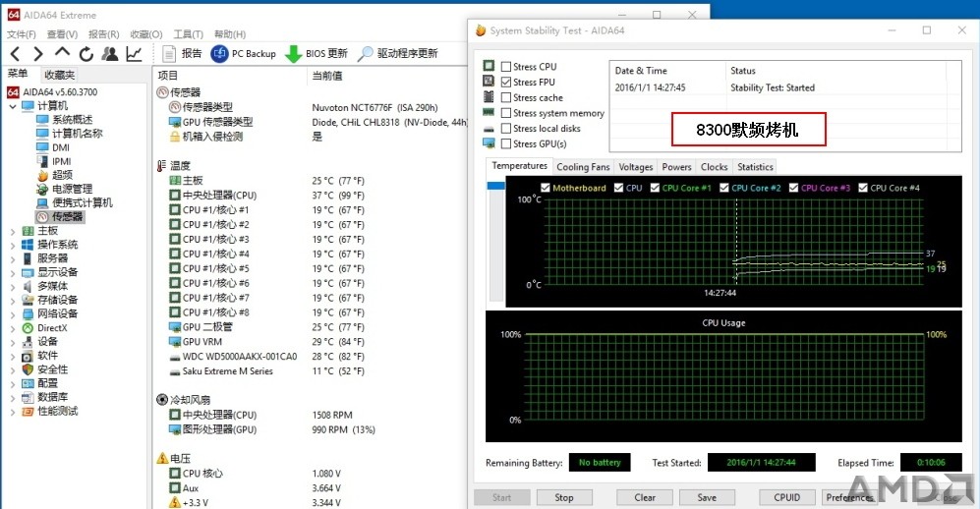Expand the 服务器 tree node
Viewport: 980px width, 509px height.
13,258
